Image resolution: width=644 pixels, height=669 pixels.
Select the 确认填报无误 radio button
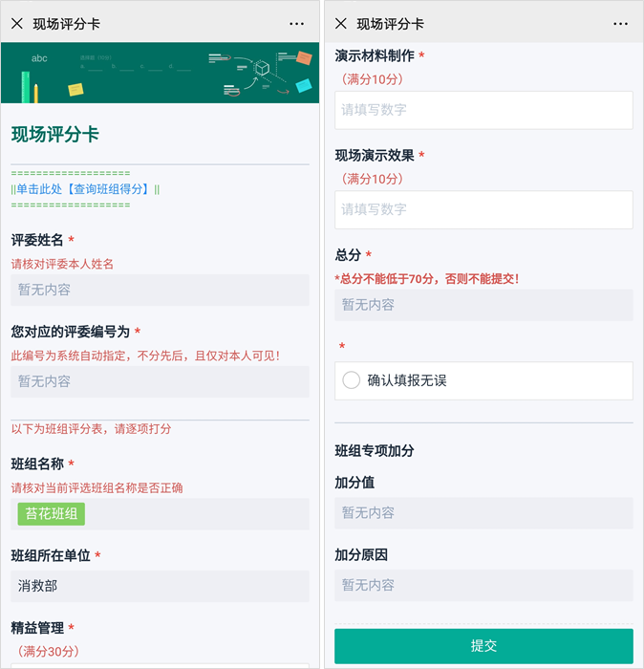click(352, 380)
